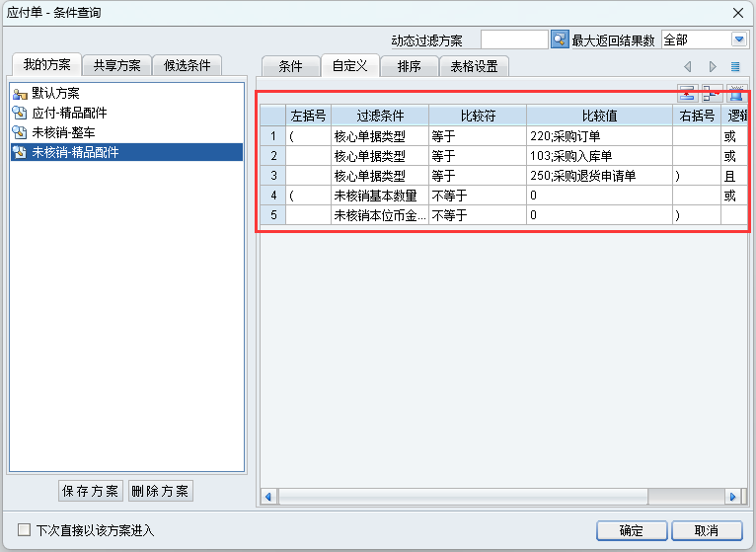
Task: Expand the 最大返回结果数 dropdown
Action: click(739, 39)
